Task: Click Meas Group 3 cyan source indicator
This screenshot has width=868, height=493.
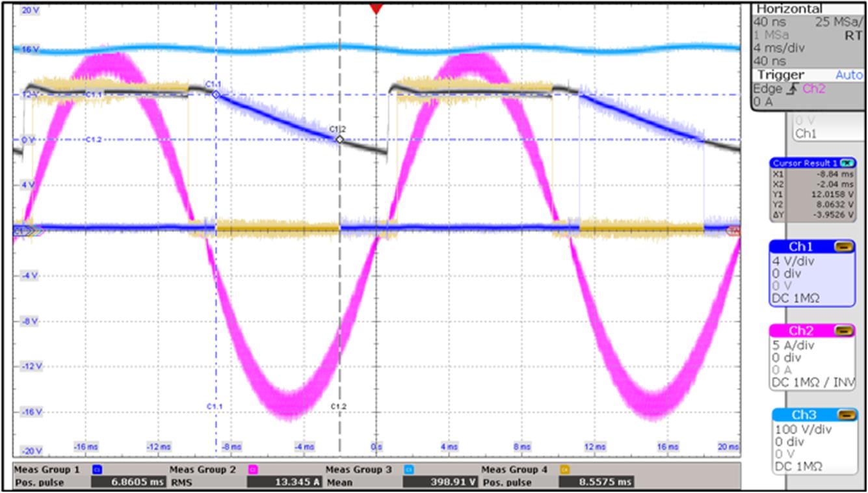Action: pyautogui.click(x=409, y=469)
